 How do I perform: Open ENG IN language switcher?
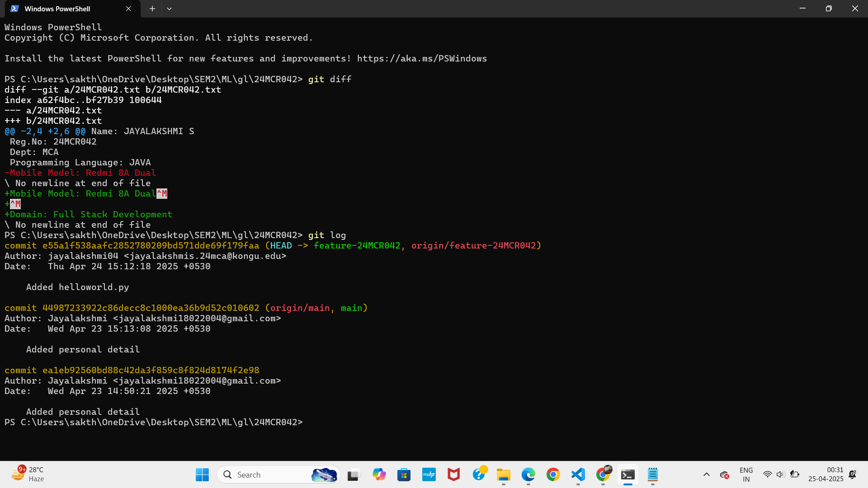(x=746, y=474)
